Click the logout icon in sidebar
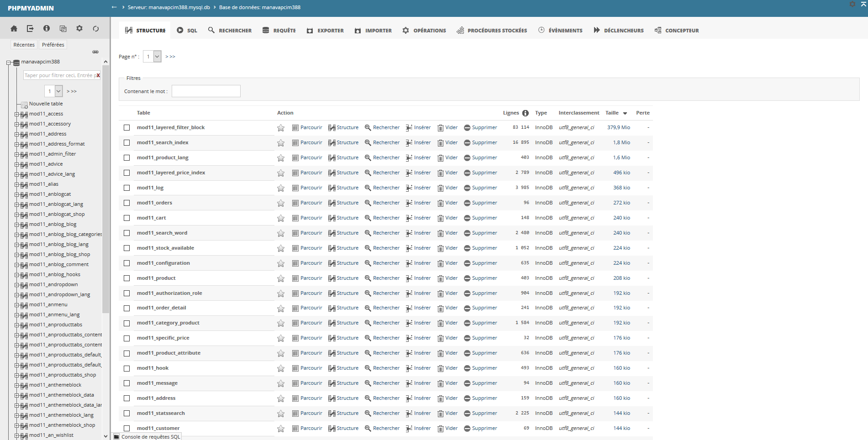The width and height of the screenshot is (868, 440). [30, 29]
